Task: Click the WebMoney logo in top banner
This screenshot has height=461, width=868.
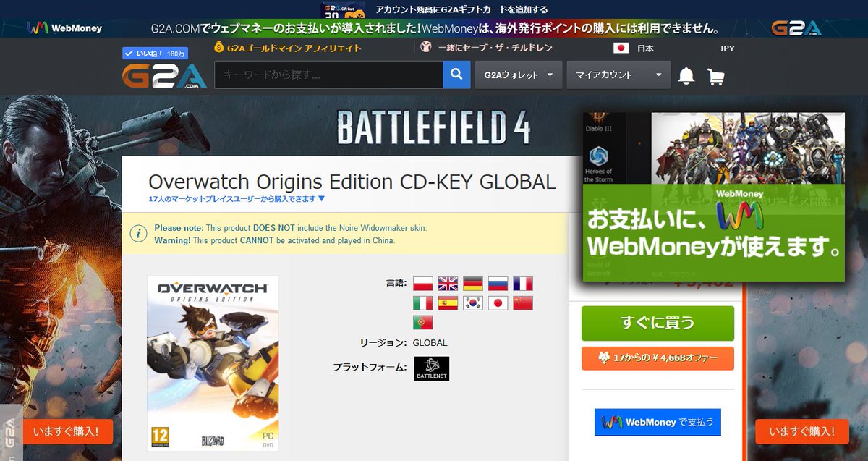Action: pos(64,28)
